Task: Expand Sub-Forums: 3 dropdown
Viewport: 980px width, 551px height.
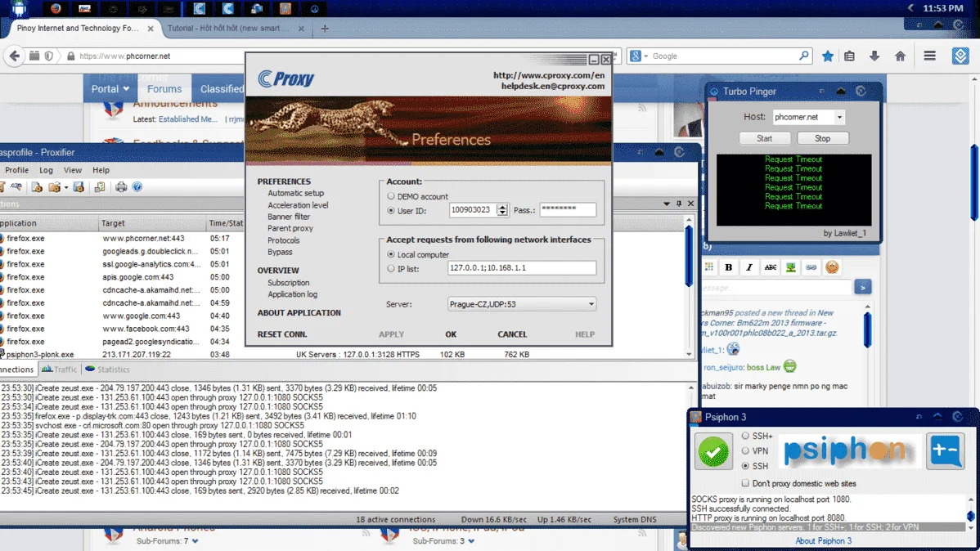Action: pos(470,541)
